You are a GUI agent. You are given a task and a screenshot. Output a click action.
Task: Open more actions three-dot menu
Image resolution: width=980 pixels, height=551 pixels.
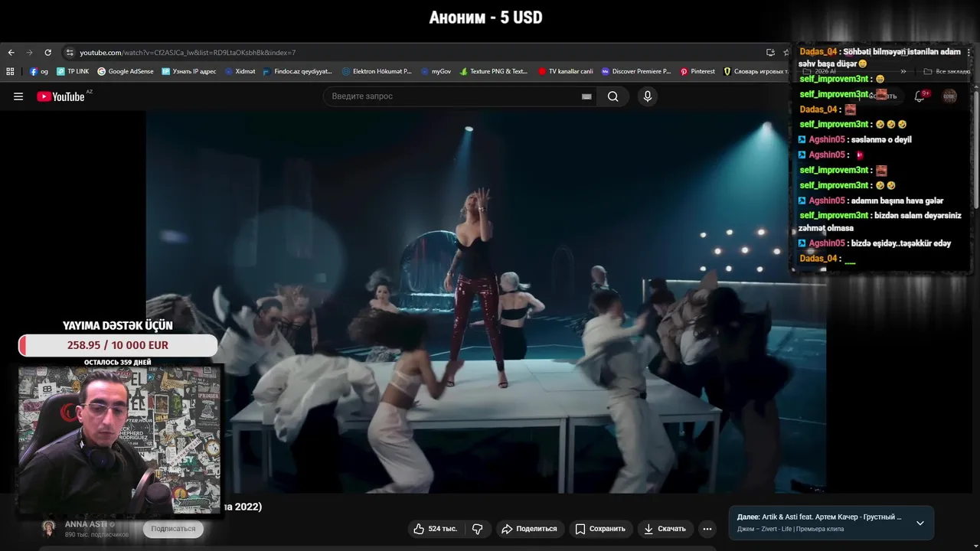click(x=707, y=529)
